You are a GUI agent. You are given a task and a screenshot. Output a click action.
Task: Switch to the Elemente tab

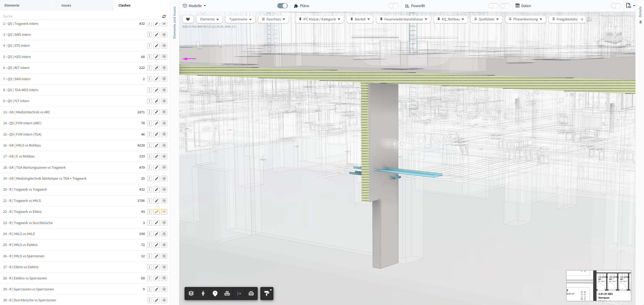(x=12, y=5)
